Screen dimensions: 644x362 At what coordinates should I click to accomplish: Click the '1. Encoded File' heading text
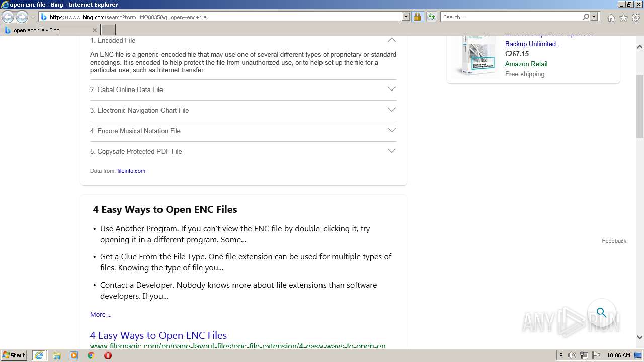coord(113,40)
